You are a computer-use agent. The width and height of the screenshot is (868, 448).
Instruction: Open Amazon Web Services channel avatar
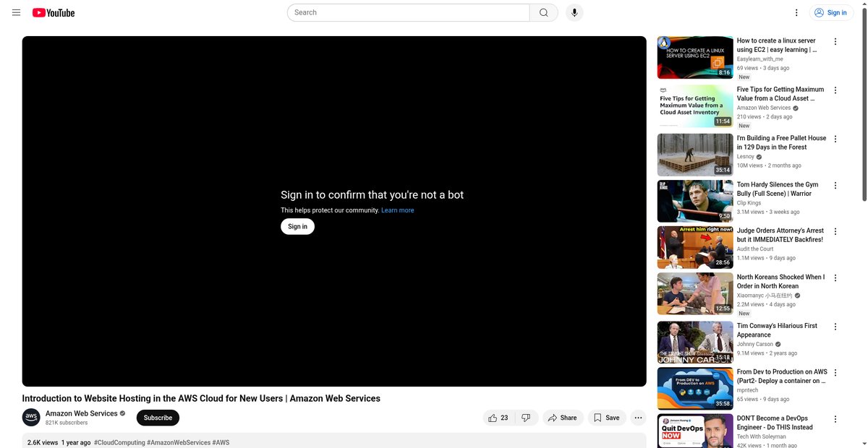31,418
